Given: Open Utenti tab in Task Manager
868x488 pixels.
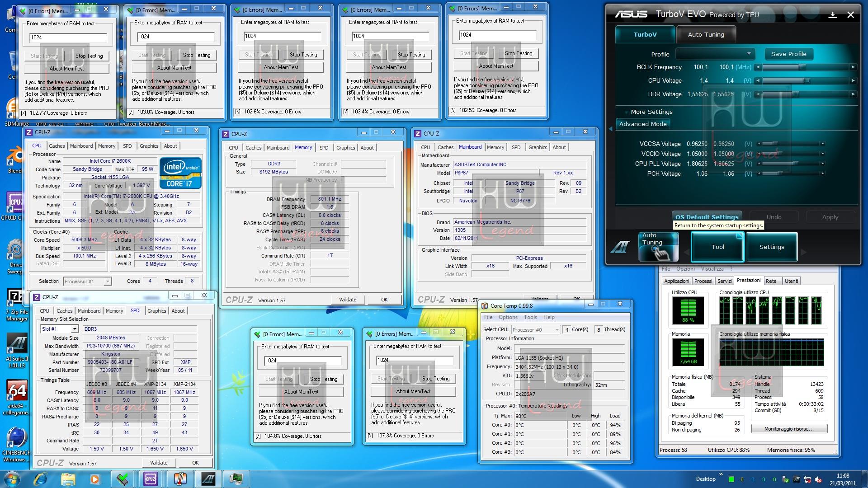Looking at the screenshot, I should pyautogui.click(x=791, y=281).
